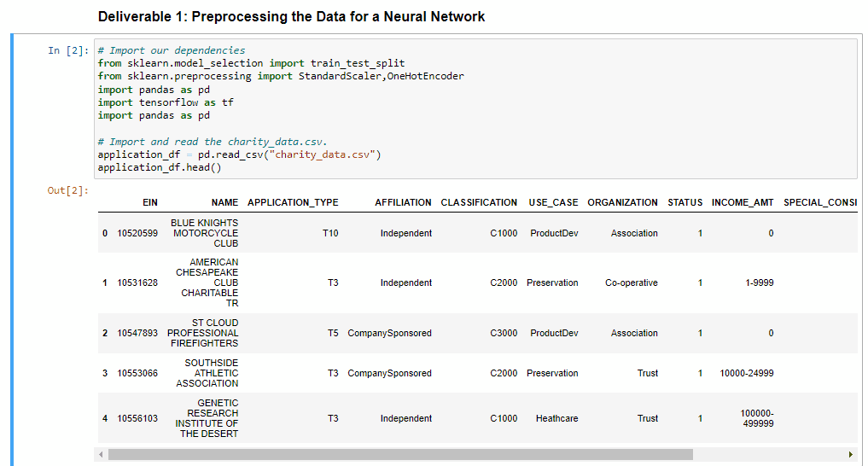Viewport: 868px width, 466px height.
Task: Click the Deliverable 1 heading text
Action: (291, 16)
